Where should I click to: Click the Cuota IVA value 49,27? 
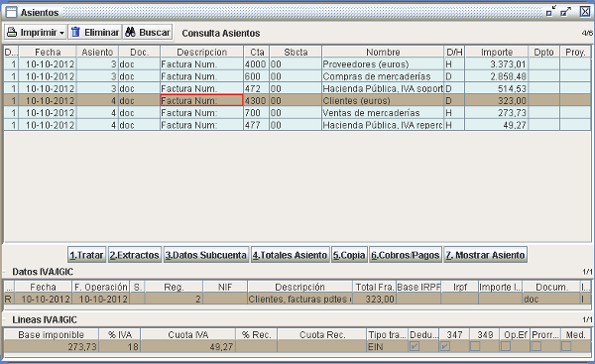(x=187, y=346)
